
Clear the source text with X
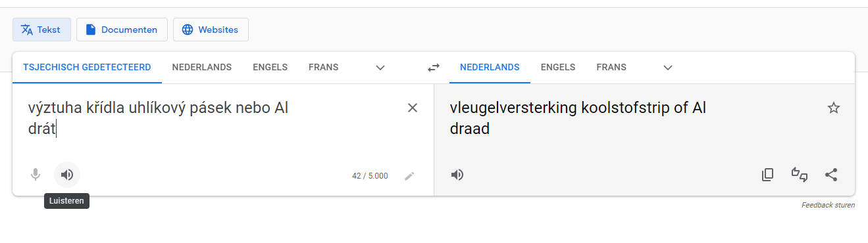[413, 108]
